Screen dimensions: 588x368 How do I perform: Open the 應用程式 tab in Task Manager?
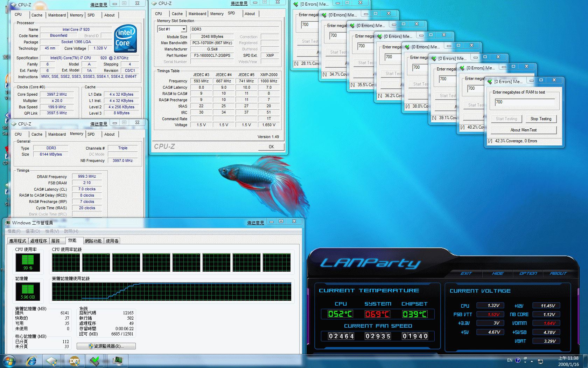tap(17, 241)
